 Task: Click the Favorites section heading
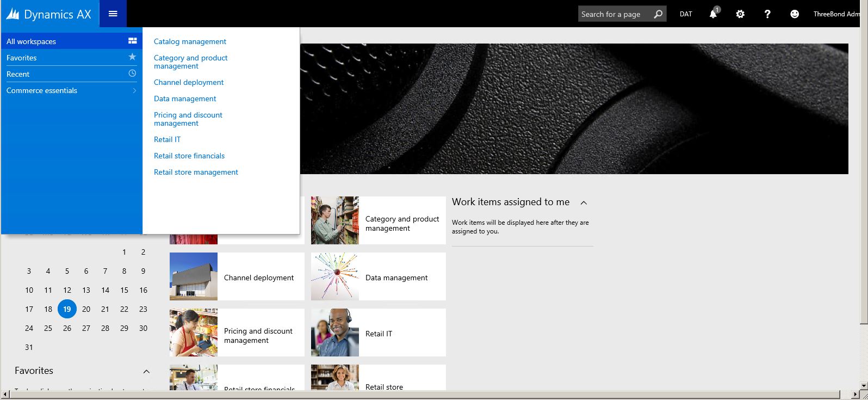click(34, 371)
